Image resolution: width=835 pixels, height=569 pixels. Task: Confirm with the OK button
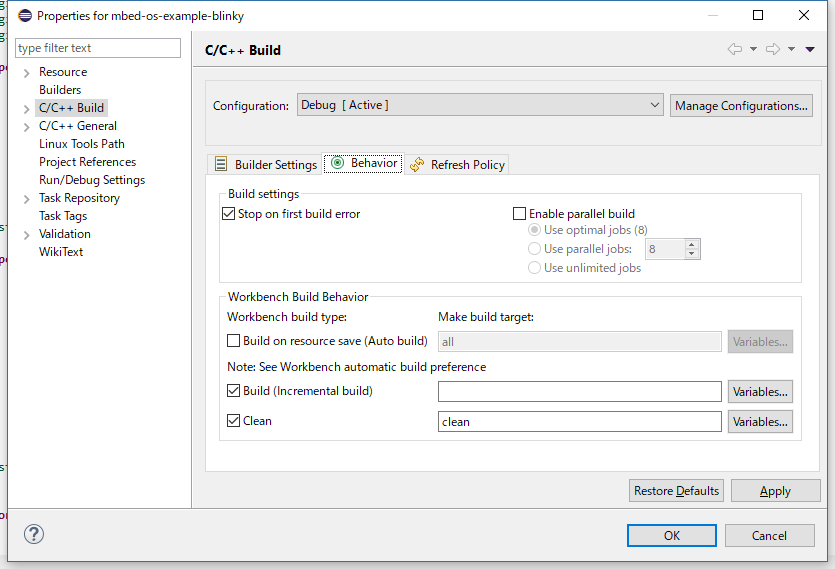coord(672,535)
